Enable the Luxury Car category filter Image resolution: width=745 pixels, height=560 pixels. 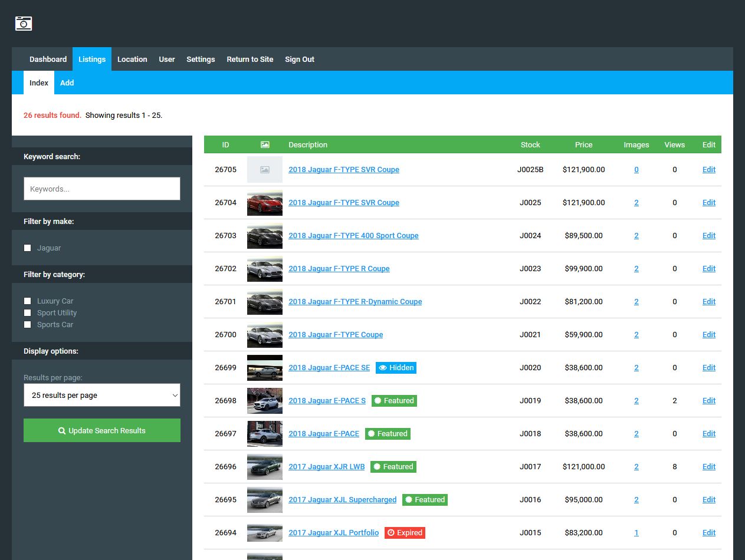coord(28,301)
